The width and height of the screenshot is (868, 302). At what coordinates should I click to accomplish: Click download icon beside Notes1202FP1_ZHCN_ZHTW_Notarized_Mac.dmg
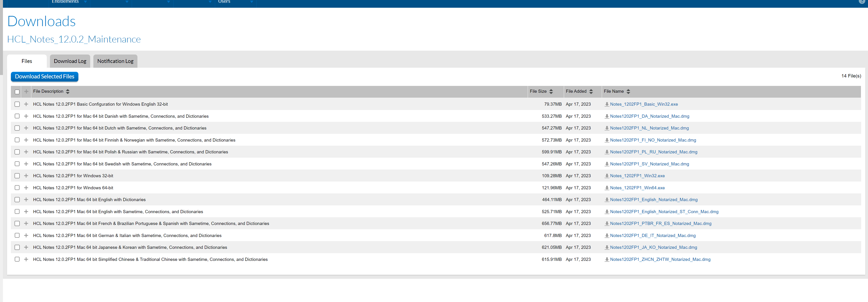coord(607,260)
